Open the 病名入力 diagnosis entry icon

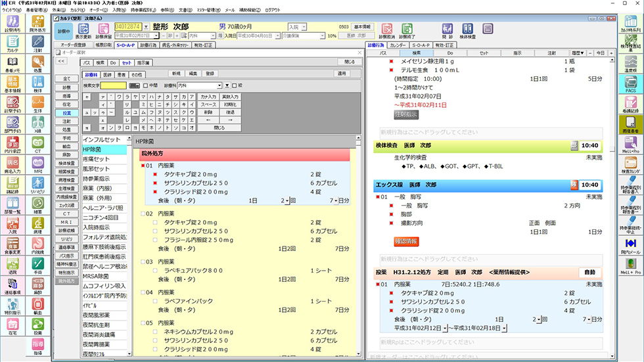coord(12,165)
